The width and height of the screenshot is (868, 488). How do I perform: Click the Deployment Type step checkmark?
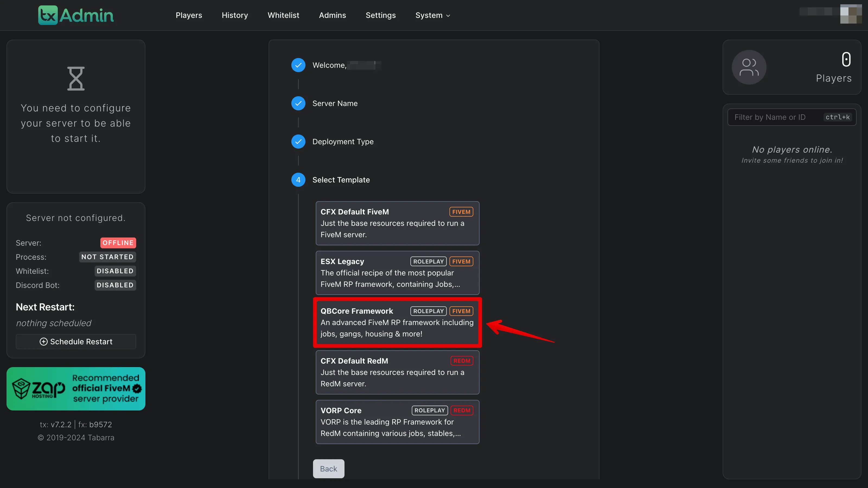298,142
